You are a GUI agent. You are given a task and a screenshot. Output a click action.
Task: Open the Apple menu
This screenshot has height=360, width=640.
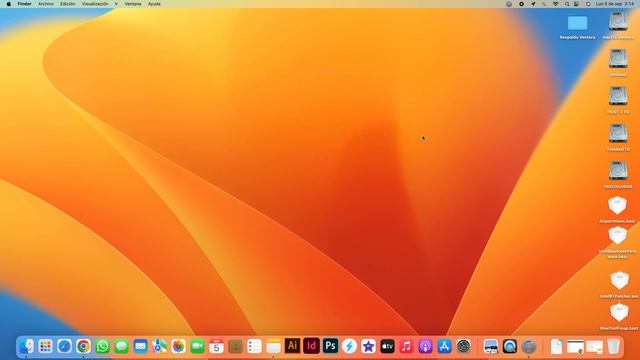tap(9, 4)
